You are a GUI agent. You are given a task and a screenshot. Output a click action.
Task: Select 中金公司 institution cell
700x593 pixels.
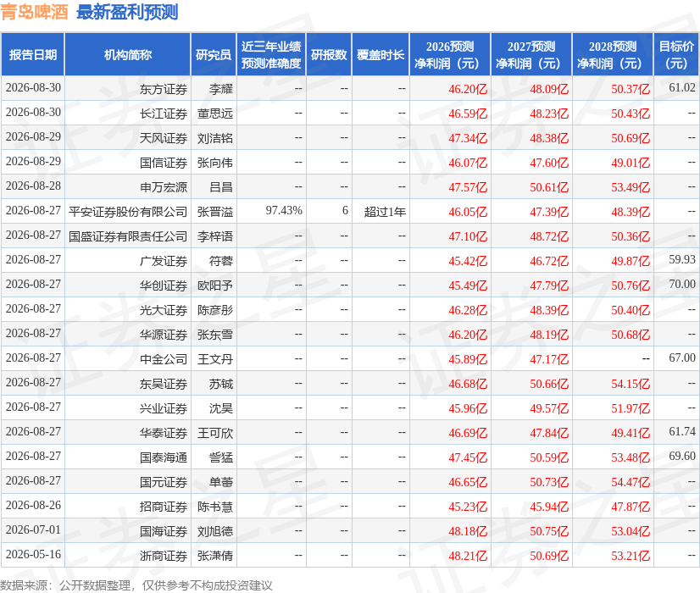point(164,359)
